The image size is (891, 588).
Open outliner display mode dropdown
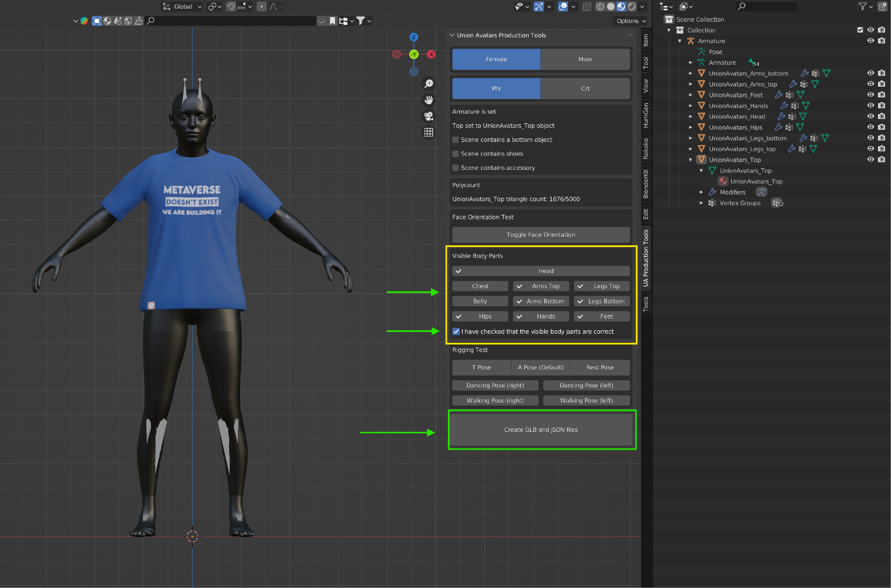pos(666,6)
